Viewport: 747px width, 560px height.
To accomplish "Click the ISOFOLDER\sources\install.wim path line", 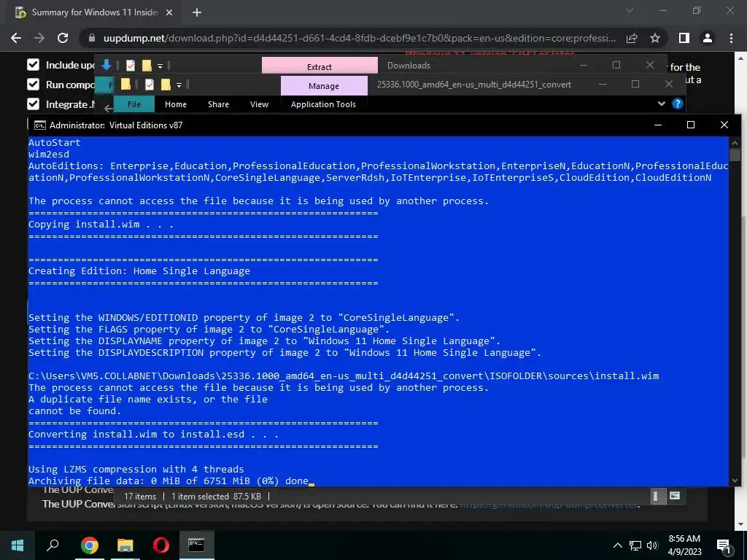I will point(344,376).
